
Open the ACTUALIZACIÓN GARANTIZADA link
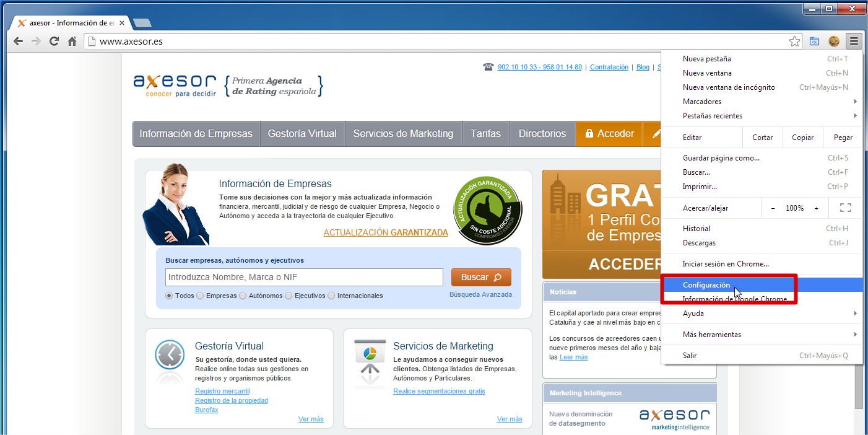[x=386, y=233]
